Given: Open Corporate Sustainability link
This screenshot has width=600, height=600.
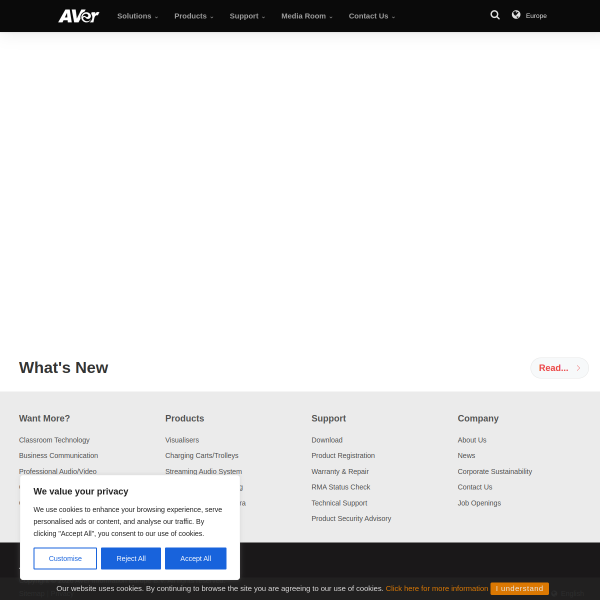Looking at the screenshot, I should point(495,471).
